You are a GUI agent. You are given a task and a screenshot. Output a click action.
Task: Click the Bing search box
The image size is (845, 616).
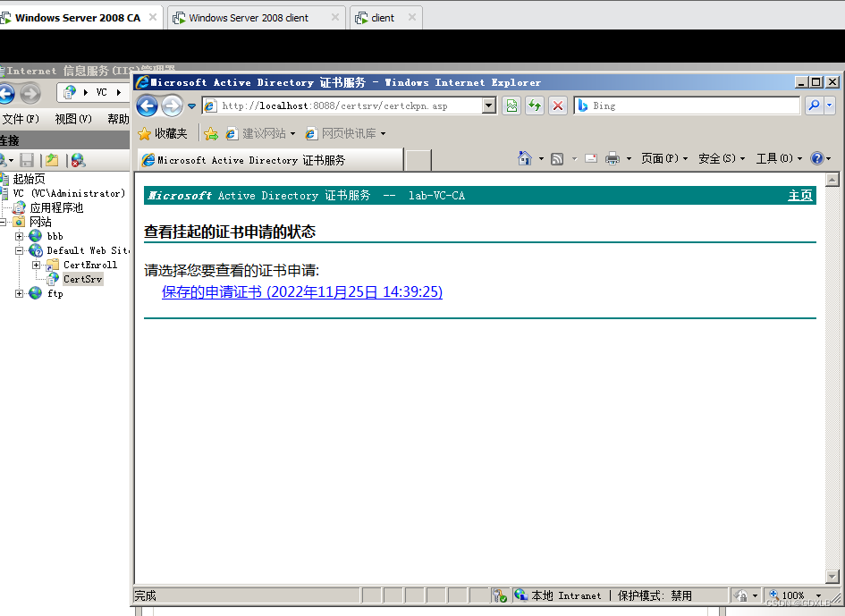pos(687,105)
